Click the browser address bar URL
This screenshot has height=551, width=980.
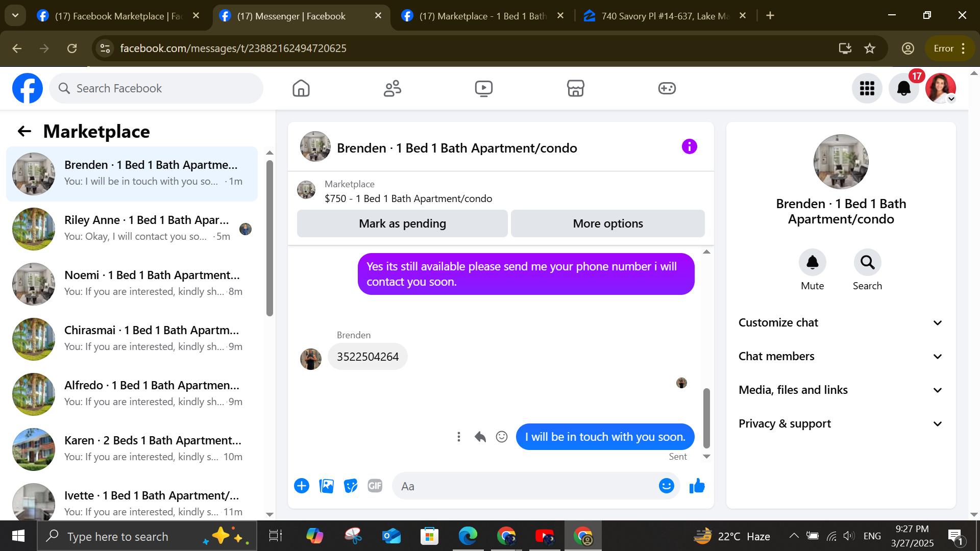(233, 48)
